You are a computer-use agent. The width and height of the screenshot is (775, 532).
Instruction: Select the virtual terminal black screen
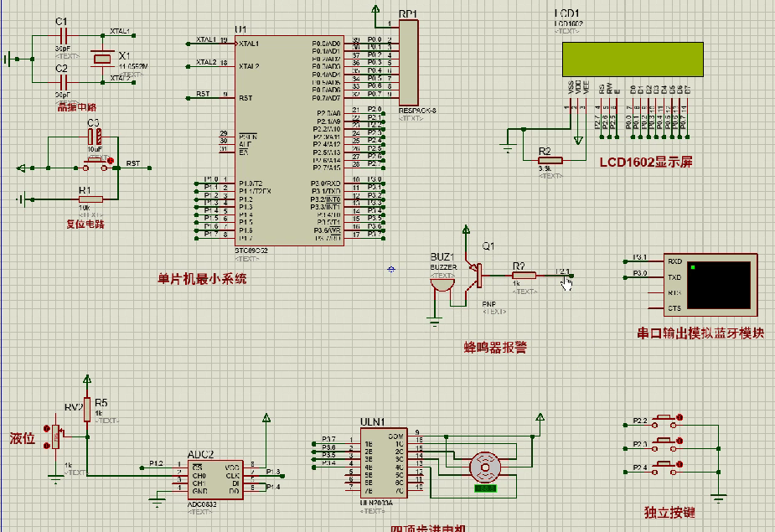pos(719,284)
